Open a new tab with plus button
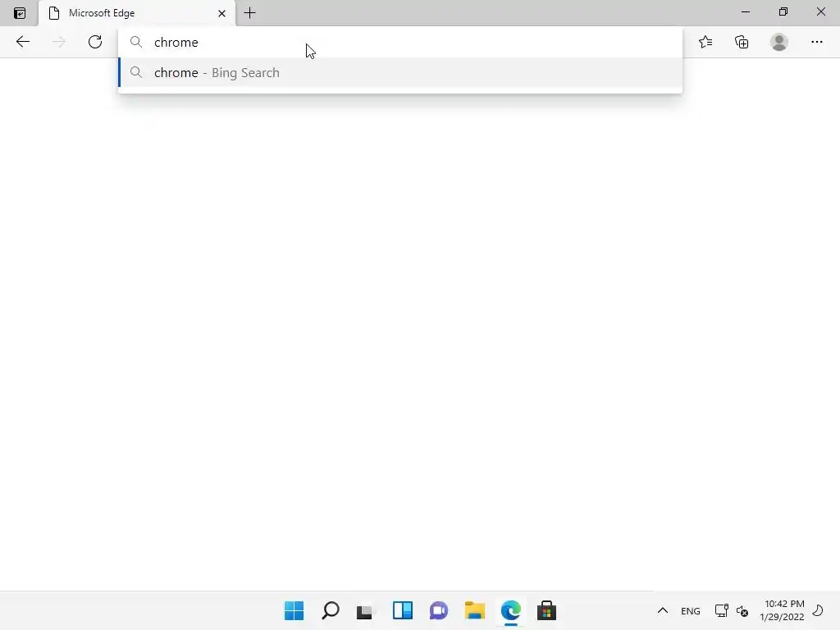 [249, 13]
